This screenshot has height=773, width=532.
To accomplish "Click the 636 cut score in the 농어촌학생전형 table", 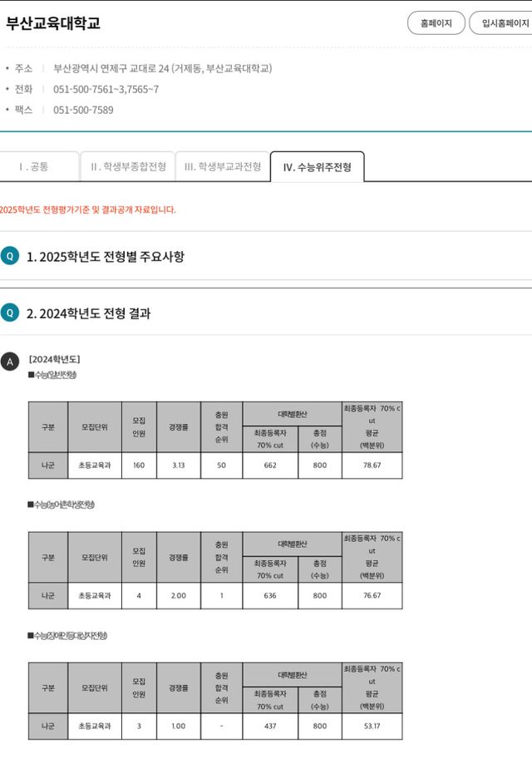I will click(x=270, y=596).
